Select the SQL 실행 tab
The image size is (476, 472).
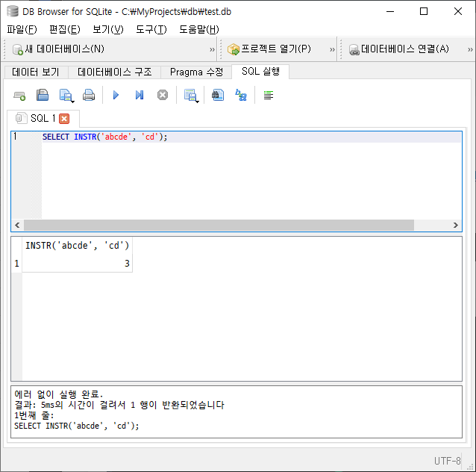pos(260,72)
